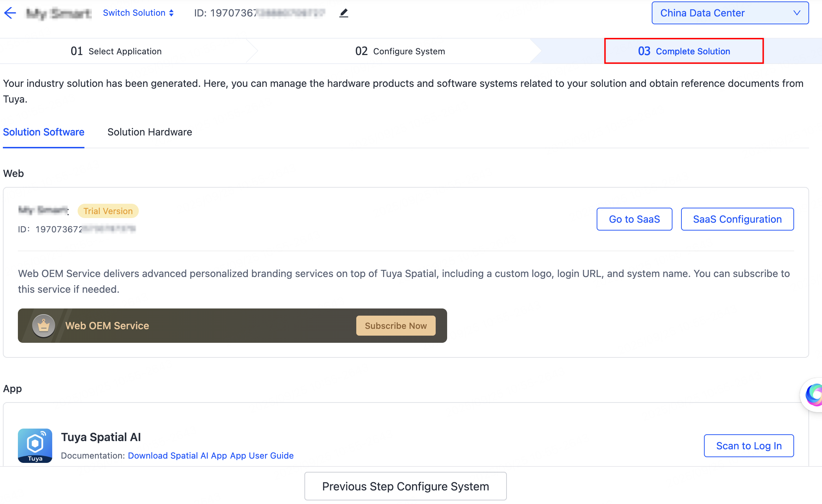Screen dimensions: 822x504
Task: Click the Switch Solution sort arrows
Action: pos(171,13)
